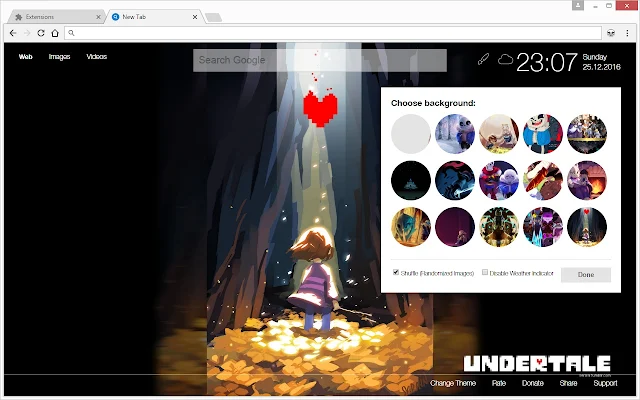Focus the browser address bar
This screenshot has width=640, height=400.
333,33
